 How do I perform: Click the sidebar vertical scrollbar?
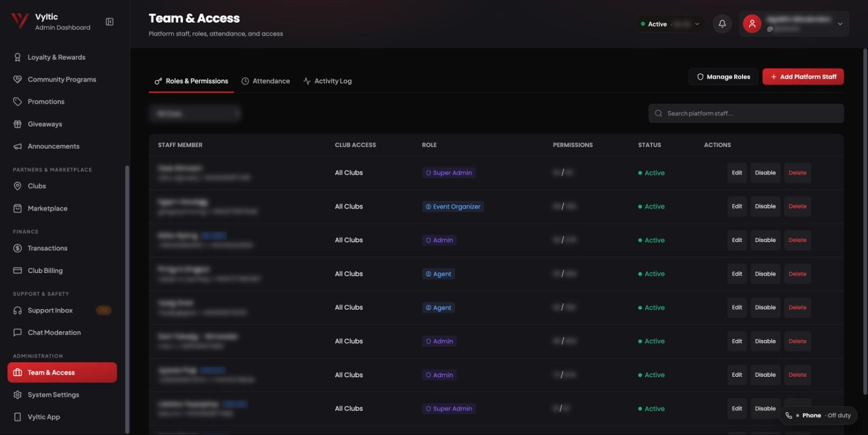pyautogui.click(x=127, y=300)
